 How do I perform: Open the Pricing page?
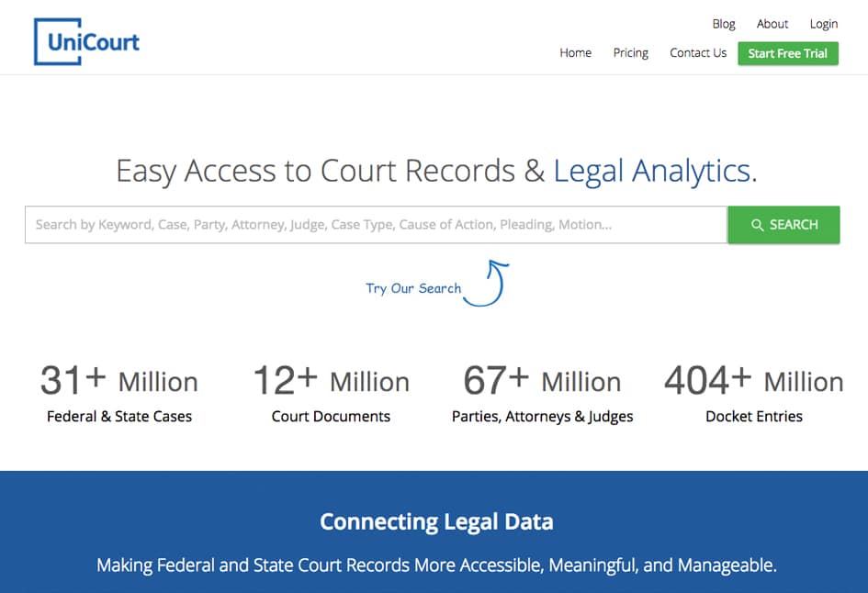pyautogui.click(x=630, y=52)
